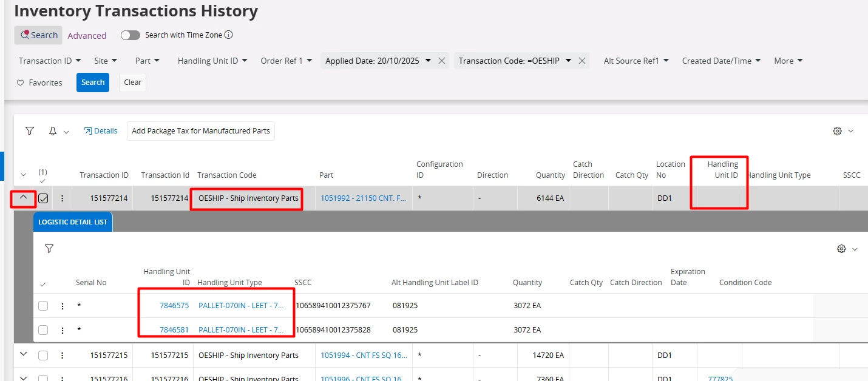Select the checkbox for transaction 151577215
The height and width of the screenshot is (381, 868).
coord(43,356)
